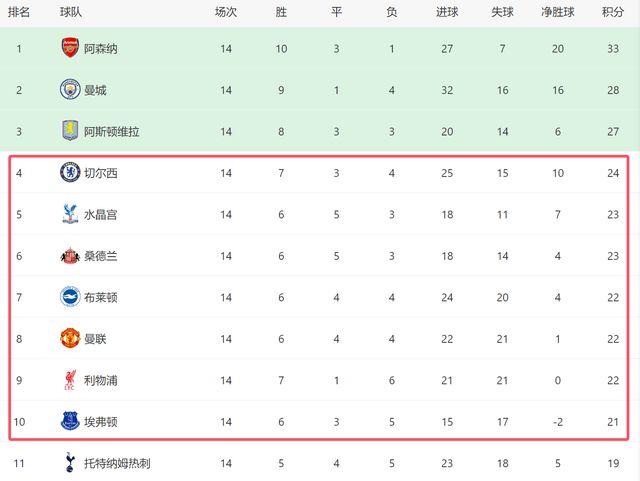640x481 pixels.
Task: Click the Liverpool club crest icon
Action: pos(69,380)
